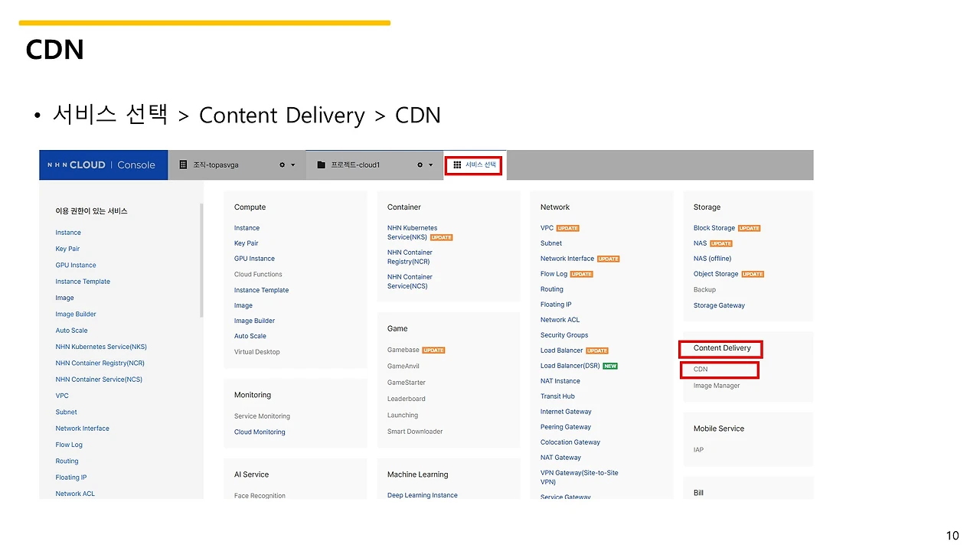Open Network Interface in the Network section

pyautogui.click(x=567, y=259)
